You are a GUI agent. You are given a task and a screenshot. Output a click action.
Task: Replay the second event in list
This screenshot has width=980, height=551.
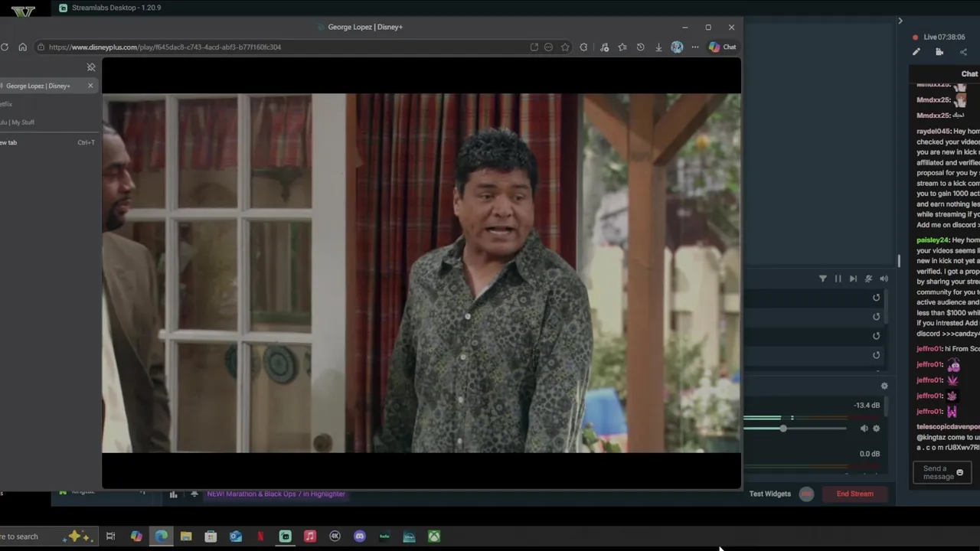[x=877, y=317]
